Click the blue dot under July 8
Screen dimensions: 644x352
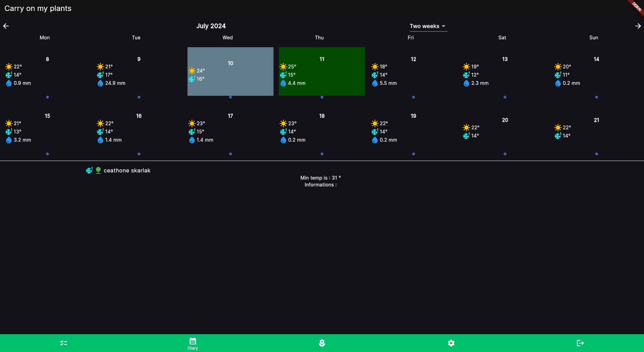[47, 97]
